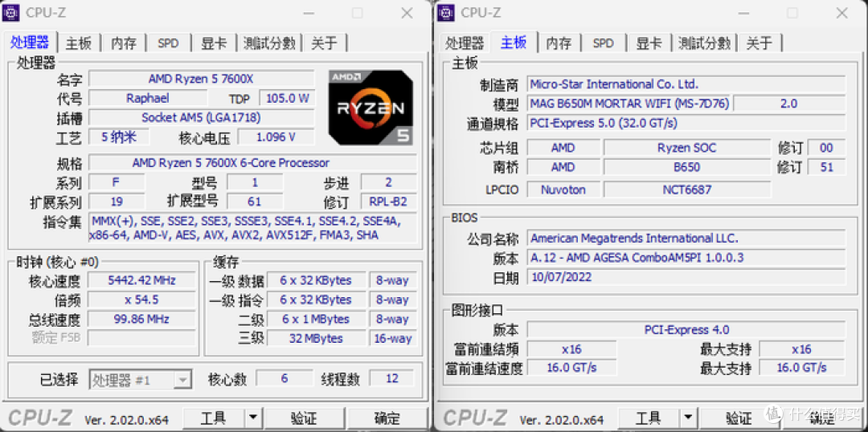Image resolution: width=868 pixels, height=432 pixels.
Task: Click 验证 button in right CPU-Z window
Action: point(739,418)
